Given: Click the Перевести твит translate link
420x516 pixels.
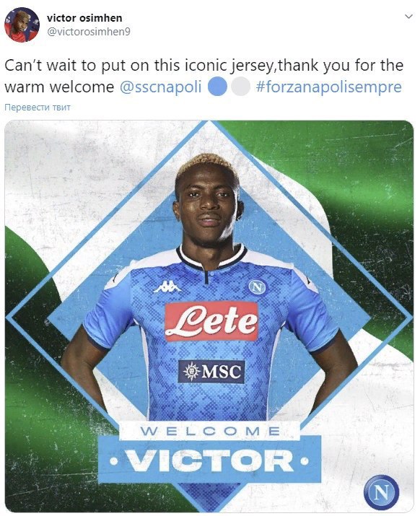Looking at the screenshot, I should [x=38, y=108].
